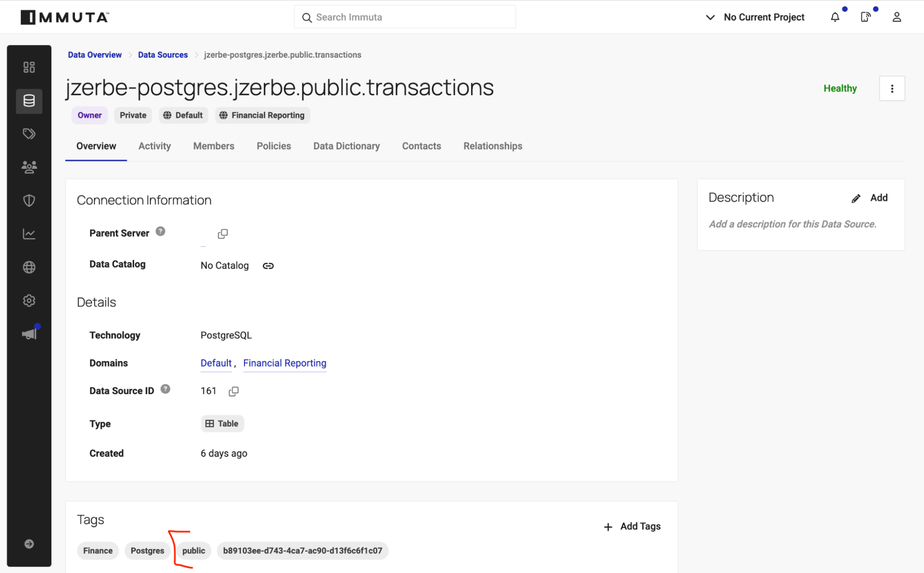Screen dimensions: 924x573
Task: Switch to the Policies tab
Action: 274,146
